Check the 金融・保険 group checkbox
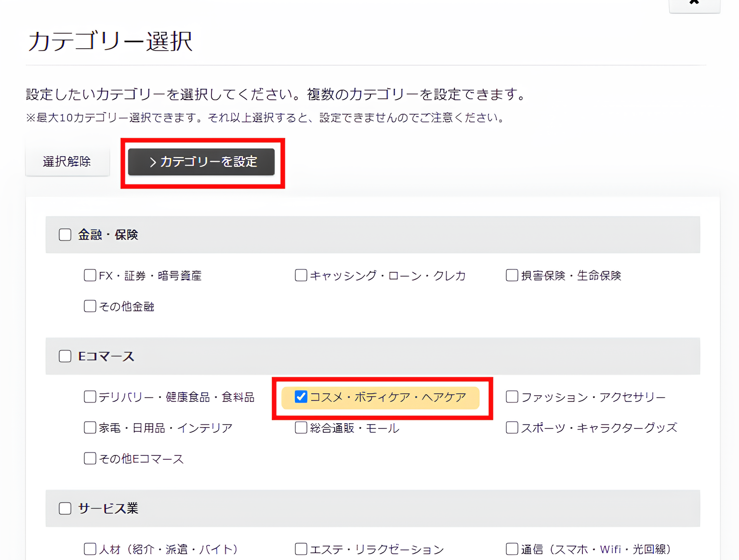739x560 pixels. [65, 235]
